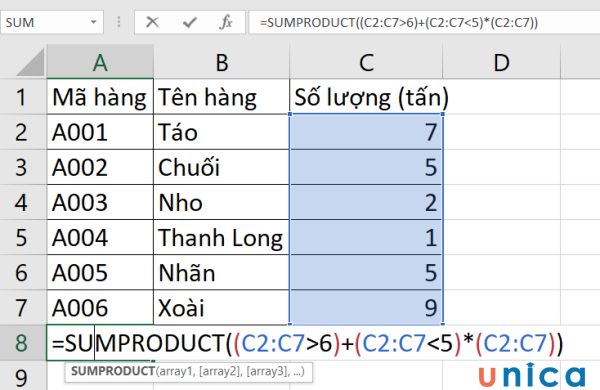Screen dimensions: 600x390
Task: Select row 8 header
Action: (22, 343)
